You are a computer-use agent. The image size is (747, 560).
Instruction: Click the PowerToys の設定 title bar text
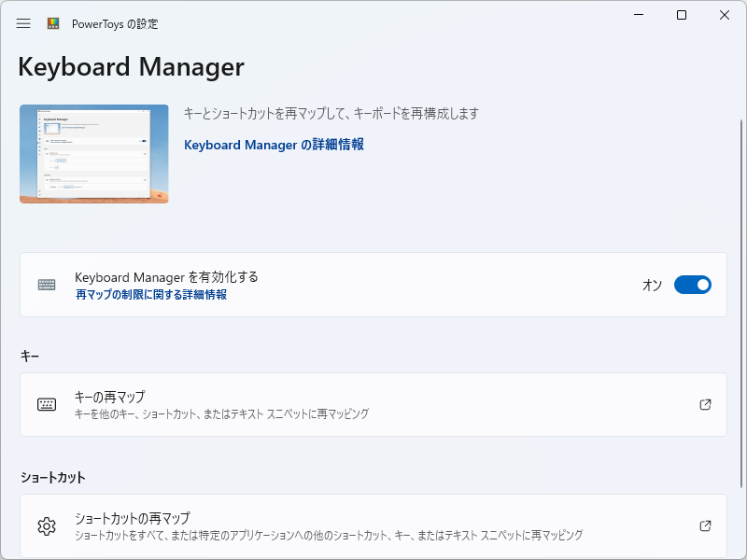coord(116,24)
